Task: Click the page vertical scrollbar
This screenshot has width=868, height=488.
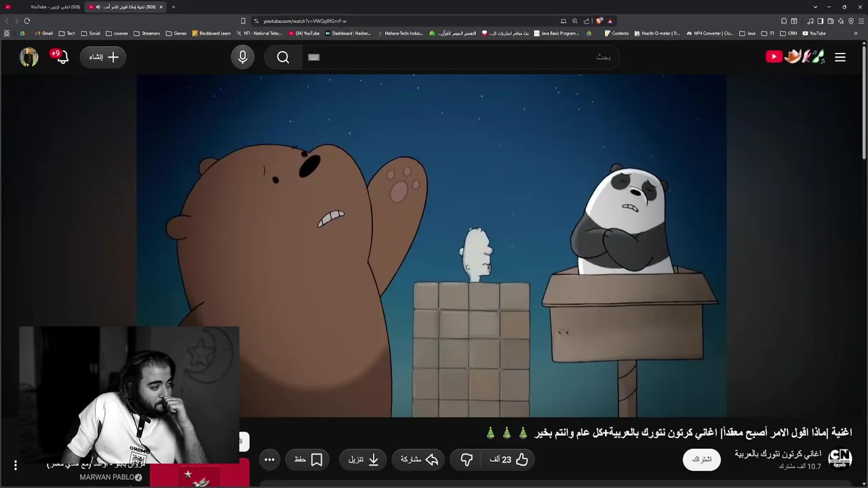Action: tap(864, 102)
